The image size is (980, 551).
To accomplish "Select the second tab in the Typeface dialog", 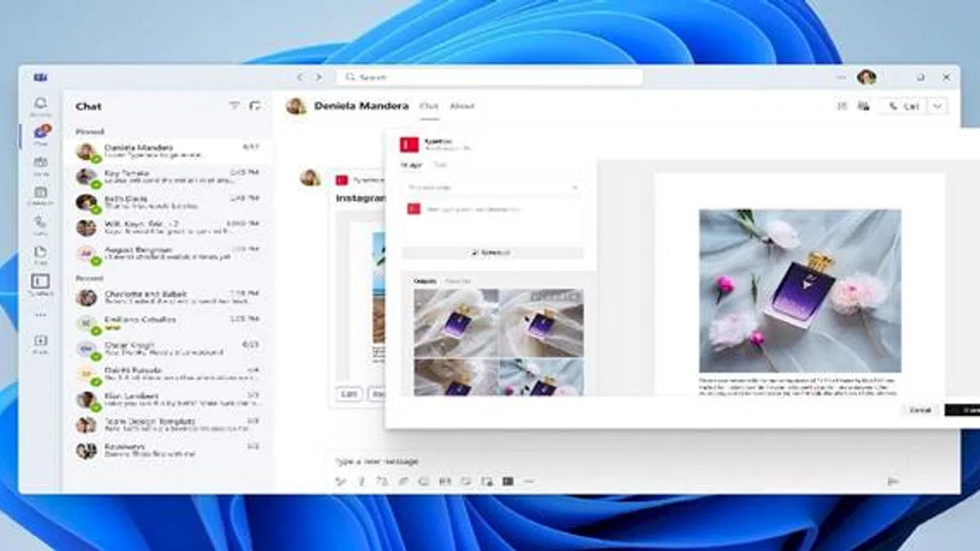I will 439,165.
